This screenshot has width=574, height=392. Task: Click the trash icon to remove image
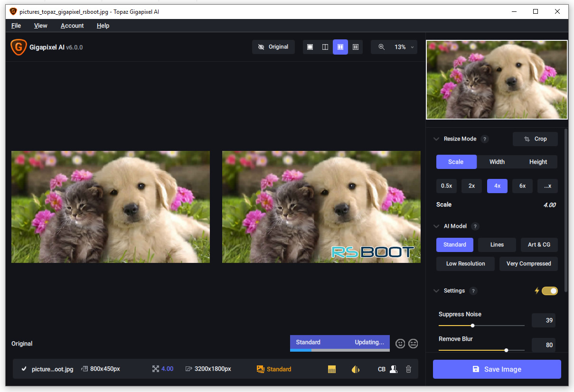pos(408,369)
